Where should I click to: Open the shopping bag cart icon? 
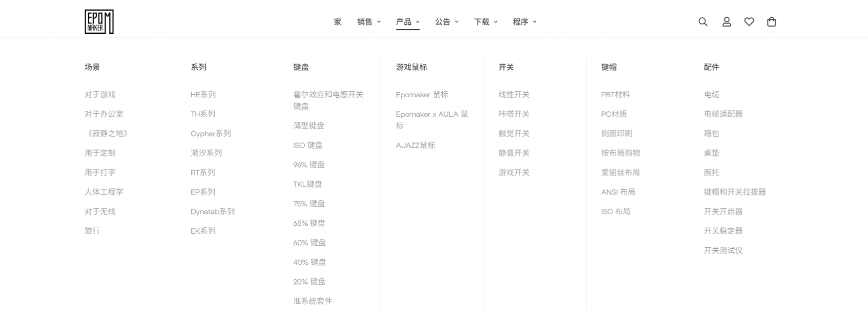pyautogui.click(x=771, y=22)
